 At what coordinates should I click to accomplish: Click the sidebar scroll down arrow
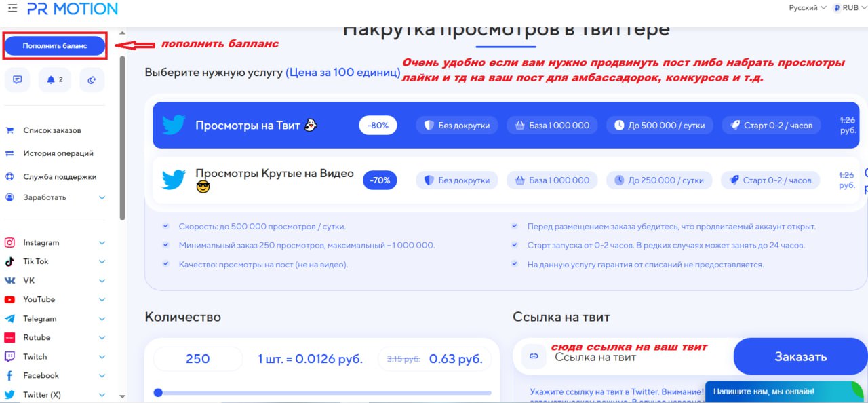coord(122,396)
